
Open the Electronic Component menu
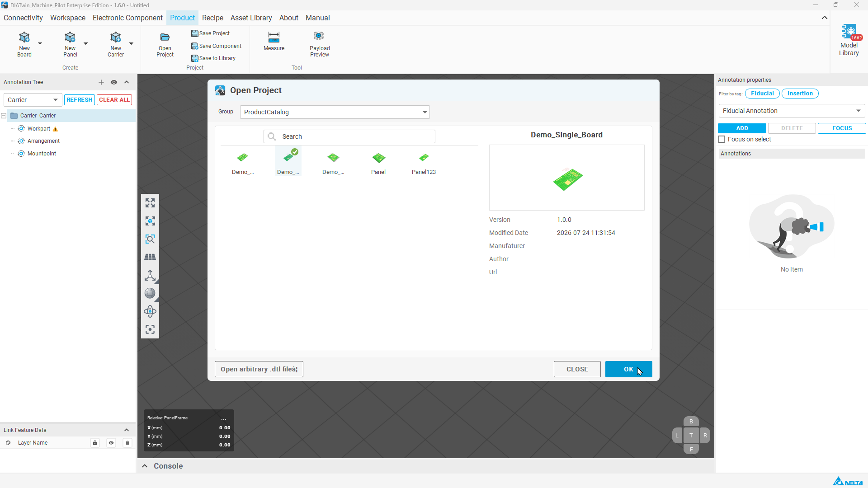coord(127,18)
